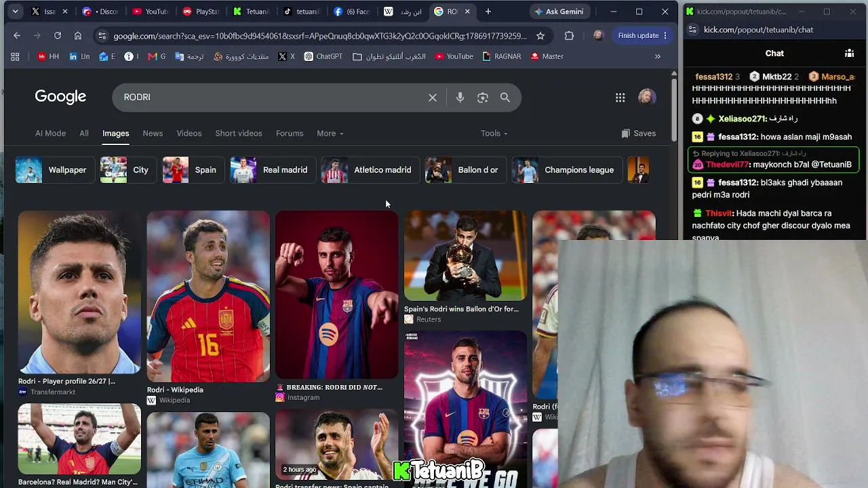Open the Chrome extensions puzzle icon
Viewport: 868px width, 488px height.
tap(569, 36)
